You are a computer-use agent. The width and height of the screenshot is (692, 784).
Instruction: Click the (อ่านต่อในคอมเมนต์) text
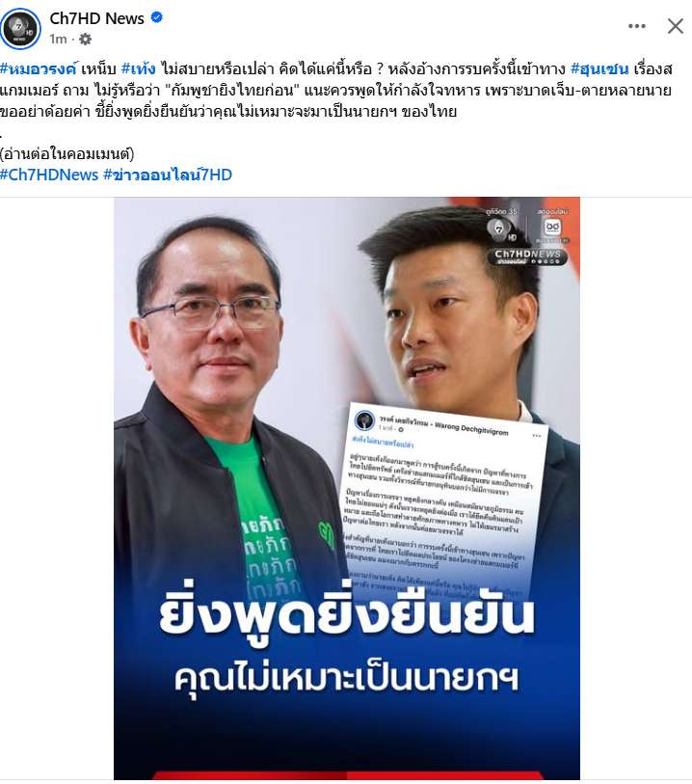coord(67,153)
